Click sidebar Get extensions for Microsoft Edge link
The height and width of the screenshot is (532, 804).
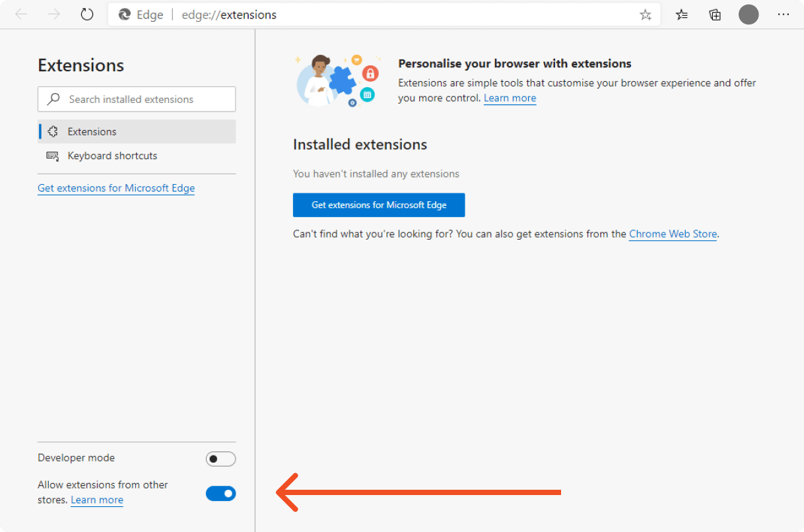(x=116, y=188)
